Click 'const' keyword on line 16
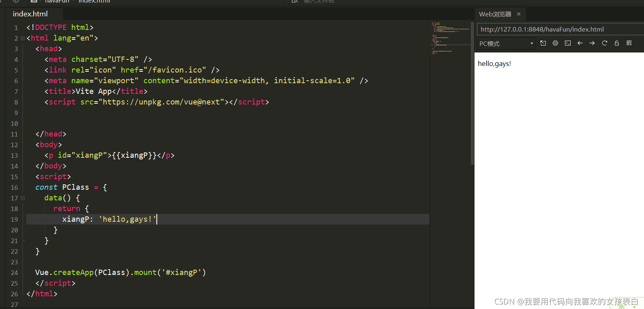The image size is (644, 309). (x=46, y=187)
